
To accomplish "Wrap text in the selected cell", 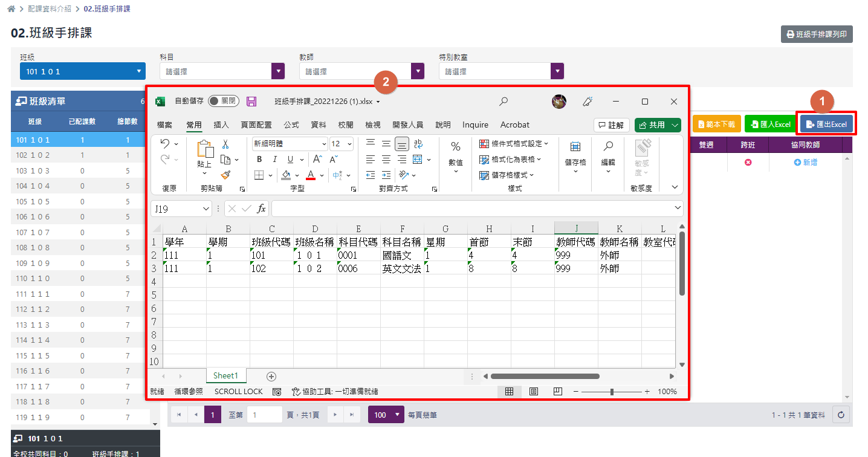I will 418,144.
